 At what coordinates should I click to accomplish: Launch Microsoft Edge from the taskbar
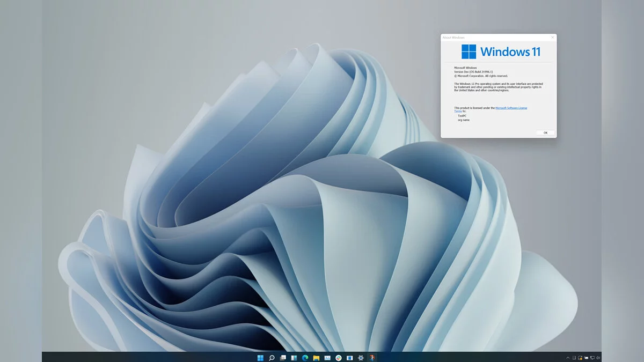[x=305, y=358]
